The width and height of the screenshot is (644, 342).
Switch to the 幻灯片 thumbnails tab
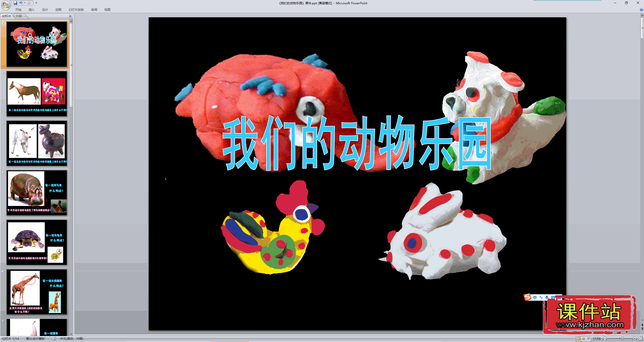point(7,16)
